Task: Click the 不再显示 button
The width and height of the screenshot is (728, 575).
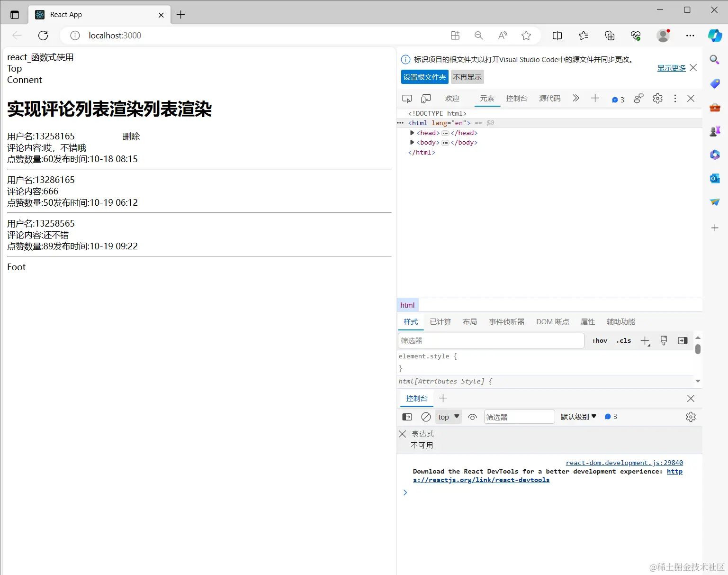Action: (467, 77)
